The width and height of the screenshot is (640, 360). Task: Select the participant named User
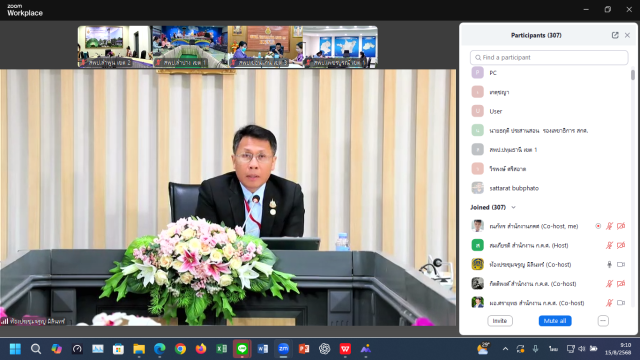point(549,111)
